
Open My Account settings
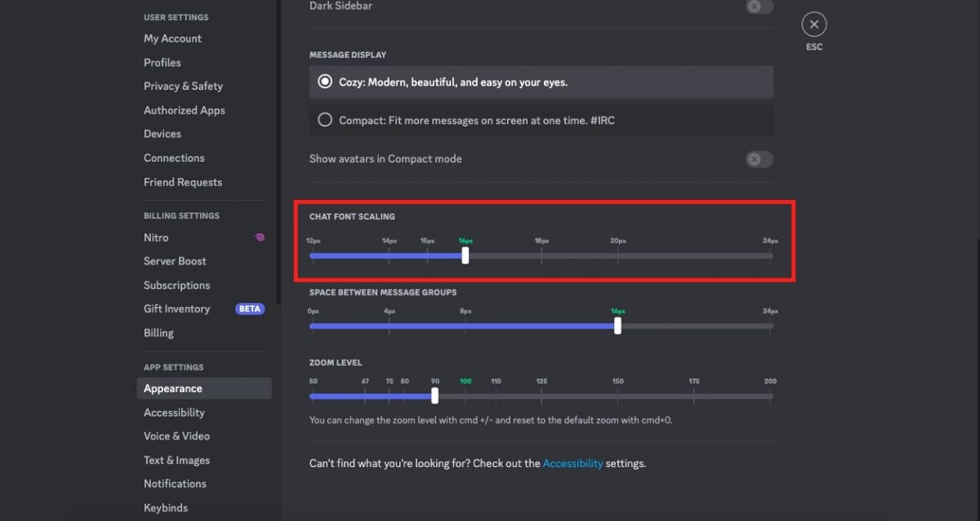pyautogui.click(x=172, y=38)
